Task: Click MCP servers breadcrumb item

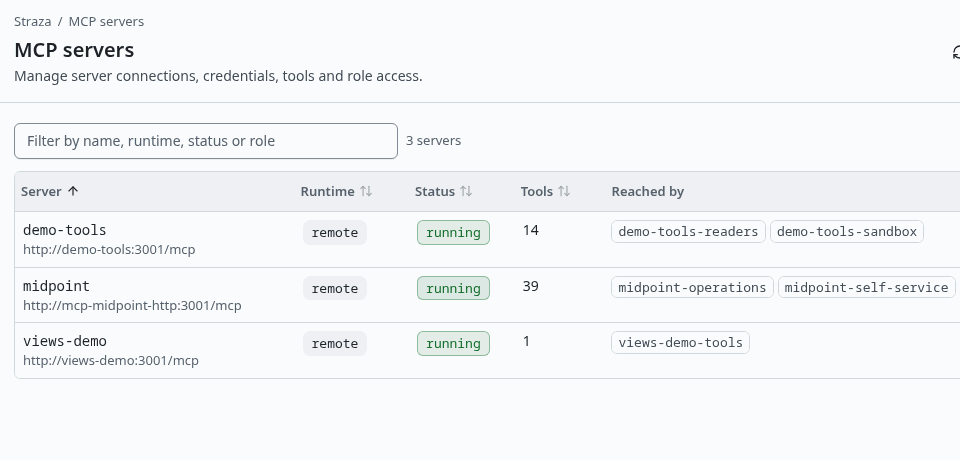Action: [x=107, y=21]
